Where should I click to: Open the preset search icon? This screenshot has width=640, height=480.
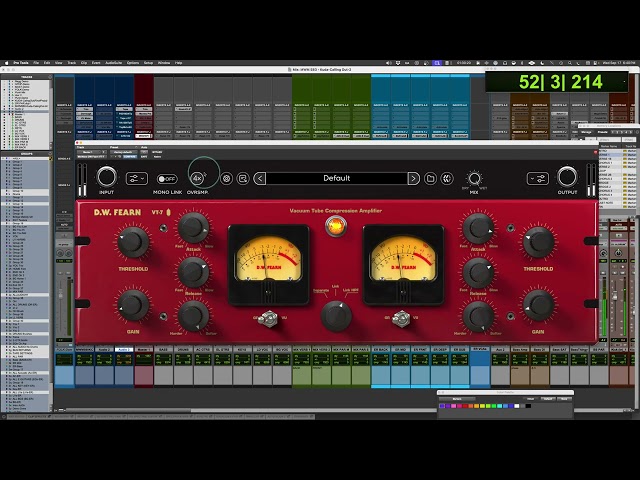[243, 178]
